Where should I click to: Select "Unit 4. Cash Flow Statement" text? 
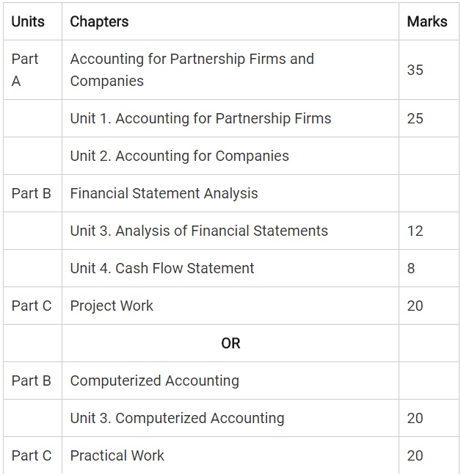point(162,268)
